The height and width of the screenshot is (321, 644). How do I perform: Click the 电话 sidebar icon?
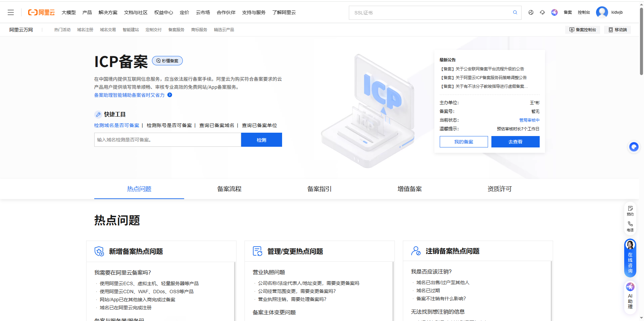(630, 226)
